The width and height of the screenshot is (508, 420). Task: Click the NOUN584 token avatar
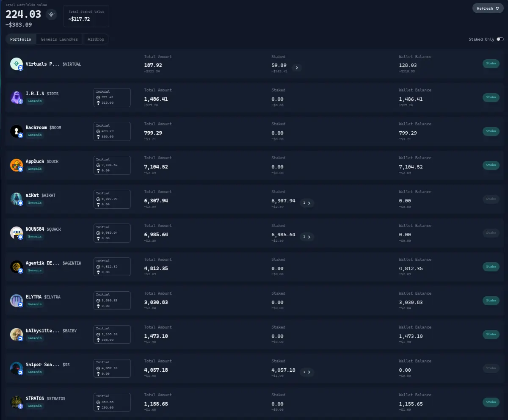17,233
